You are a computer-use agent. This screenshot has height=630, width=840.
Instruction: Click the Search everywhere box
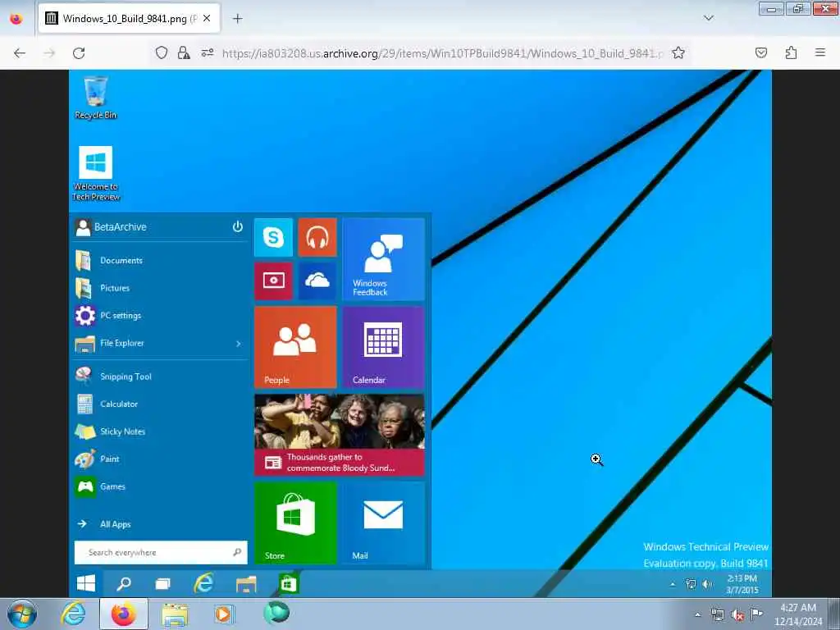161,552
